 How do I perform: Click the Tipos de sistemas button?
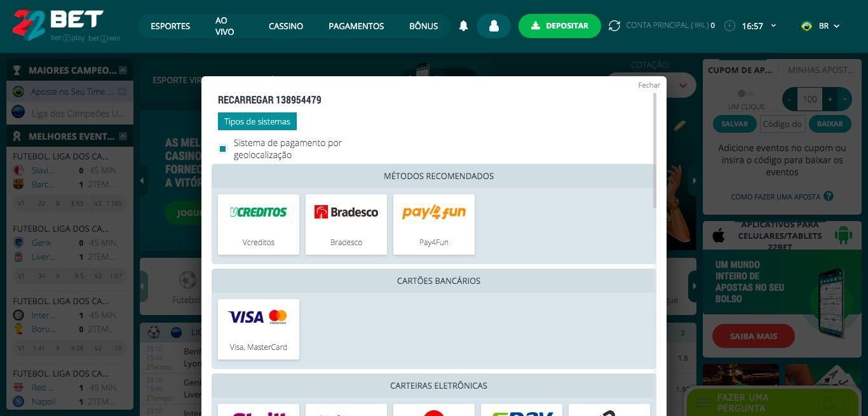257,121
